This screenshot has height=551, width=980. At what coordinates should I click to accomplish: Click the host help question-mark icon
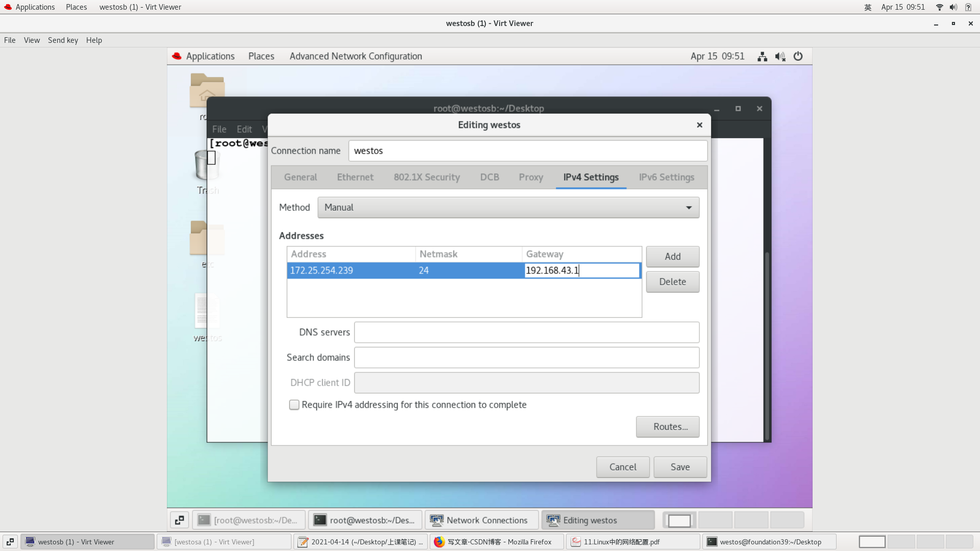coord(968,7)
